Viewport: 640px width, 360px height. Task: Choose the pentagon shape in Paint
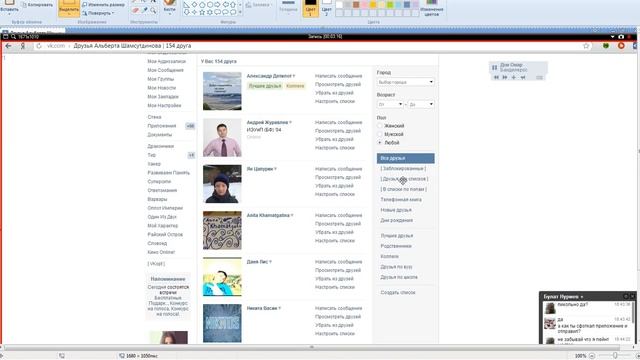point(202,4)
